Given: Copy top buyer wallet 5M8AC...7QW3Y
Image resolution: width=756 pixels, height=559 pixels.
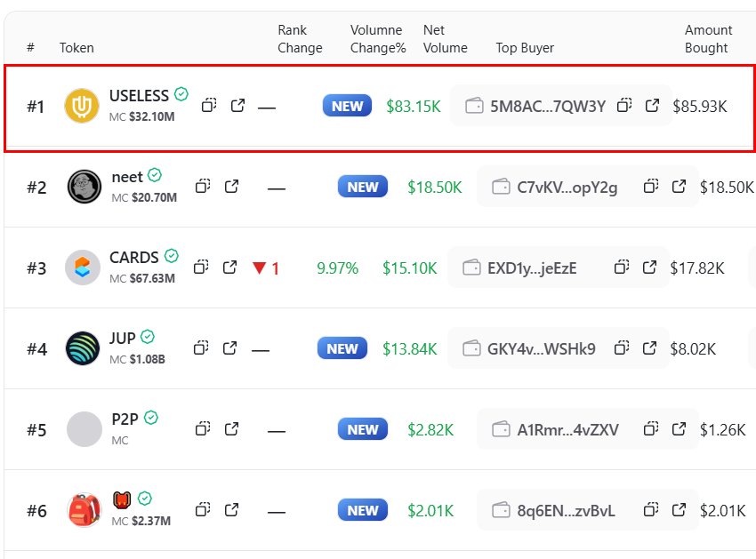Looking at the screenshot, I should (x=624, y=105).
